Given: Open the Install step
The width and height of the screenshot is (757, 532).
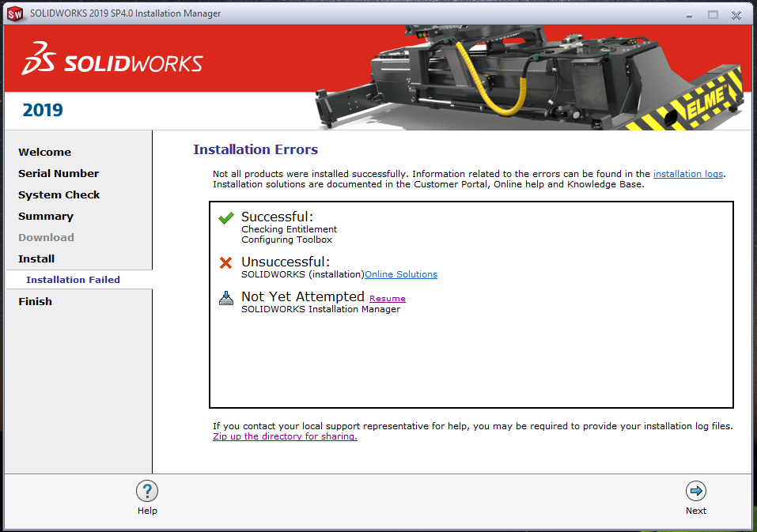Looking at the screenshot, I should coord(36,258).
